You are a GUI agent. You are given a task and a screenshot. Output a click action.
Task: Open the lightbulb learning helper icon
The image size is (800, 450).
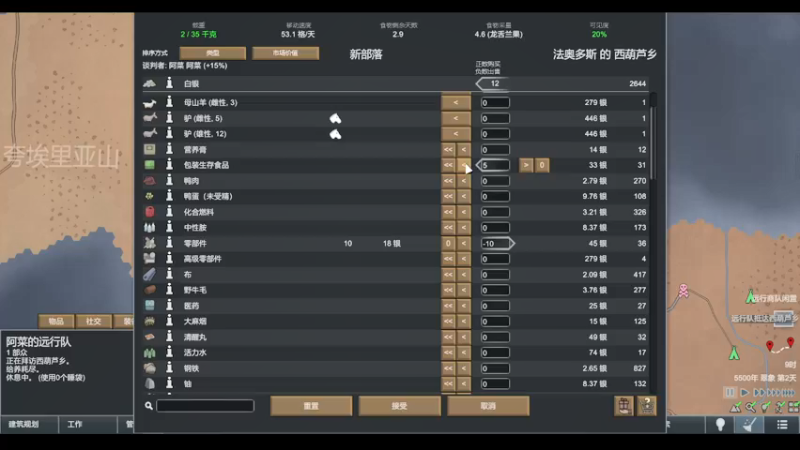point(720,424)
